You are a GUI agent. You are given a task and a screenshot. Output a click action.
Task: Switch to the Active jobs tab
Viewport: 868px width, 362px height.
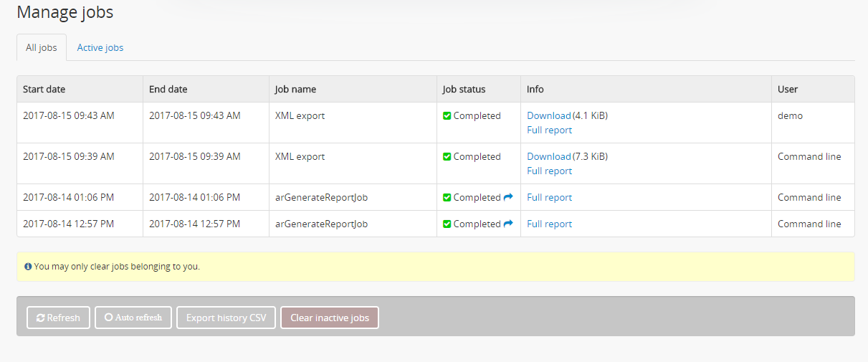(x=100, y=48)
